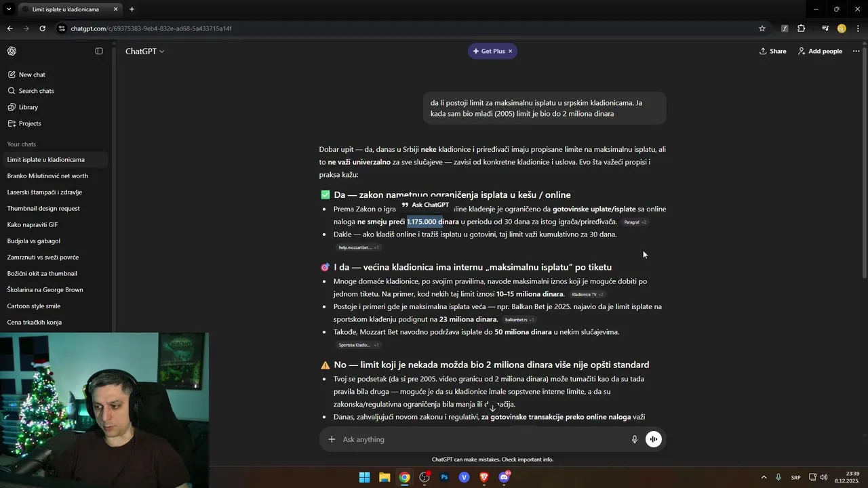Open Discord from the taskbar

point(504,477)
